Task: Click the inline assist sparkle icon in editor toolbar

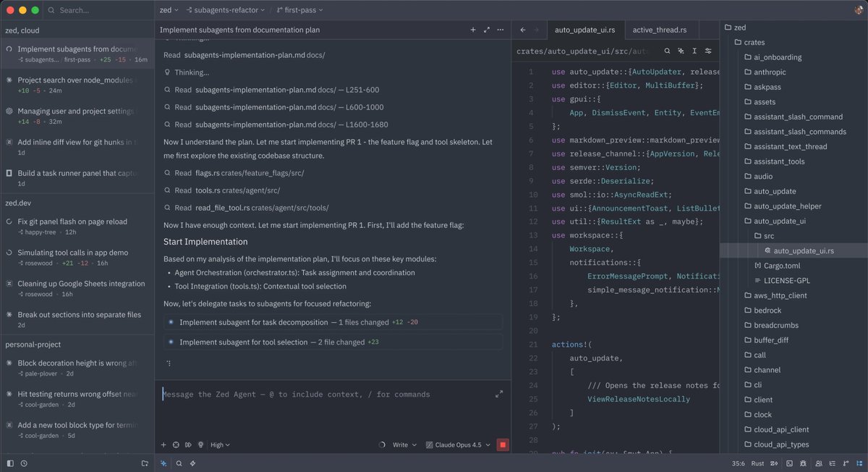Action: pos(681,51)
